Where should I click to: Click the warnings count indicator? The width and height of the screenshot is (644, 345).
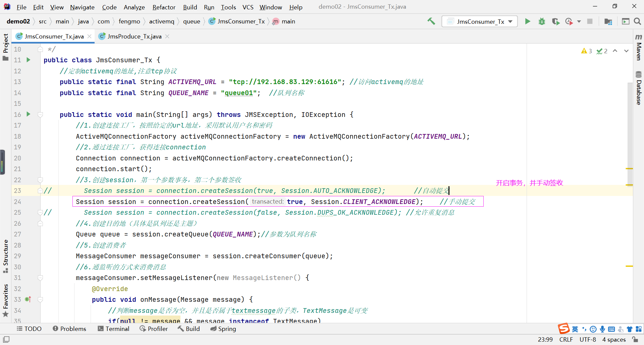click(x=586, y=51)
